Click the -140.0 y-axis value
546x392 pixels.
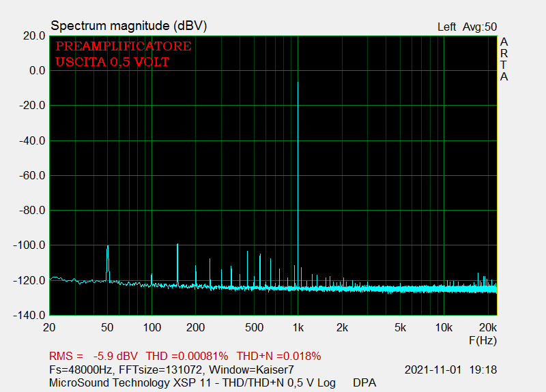29,316
